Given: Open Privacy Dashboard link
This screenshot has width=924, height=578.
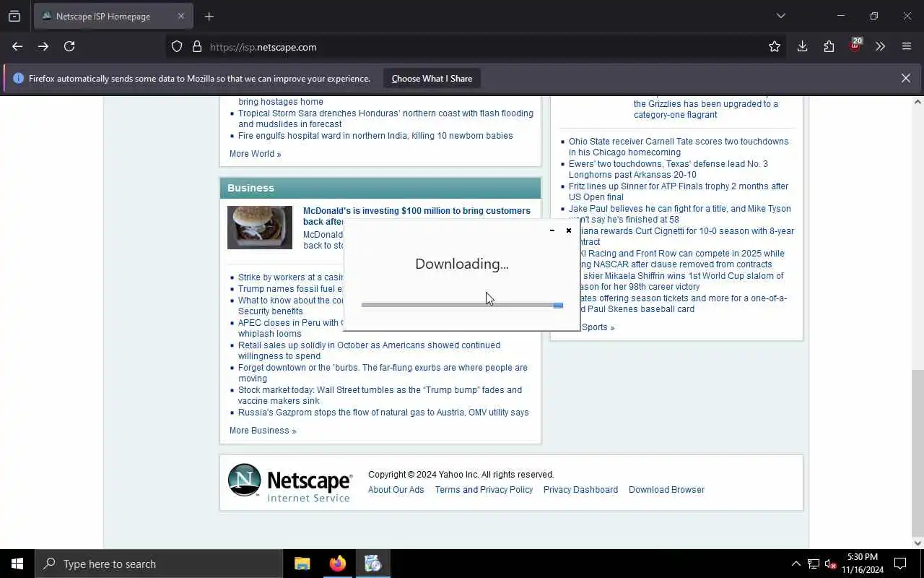Looking at the screenshot, I should coord(580,490).
